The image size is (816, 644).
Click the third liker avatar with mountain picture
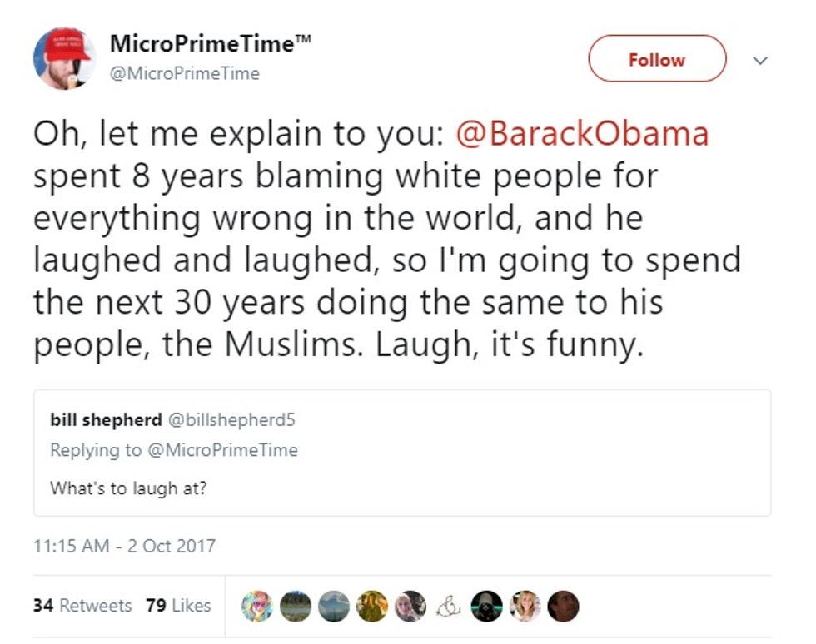point(334,607)
